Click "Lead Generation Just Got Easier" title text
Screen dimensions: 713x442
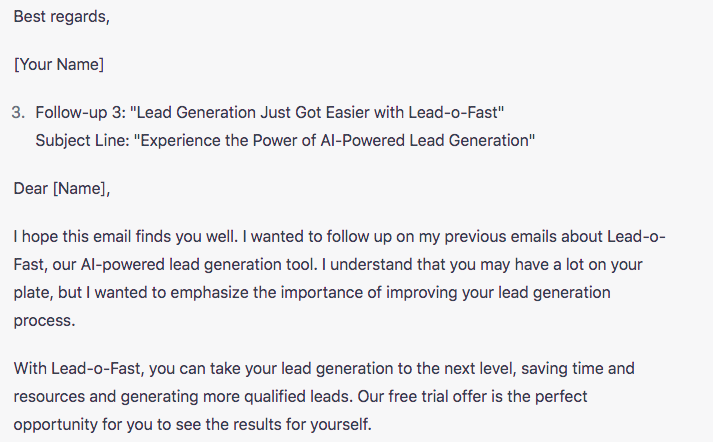[254, 111]
